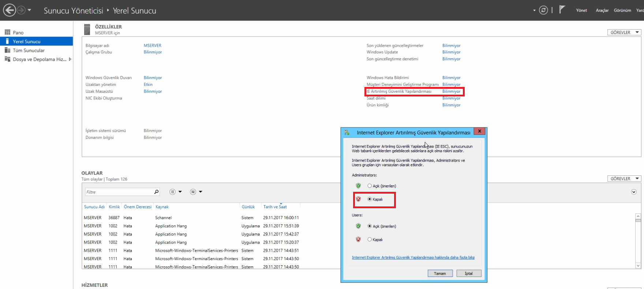Click the Saat dilimi value link
The width and height of the screenshot is (644, 289).
pos(451,98)
